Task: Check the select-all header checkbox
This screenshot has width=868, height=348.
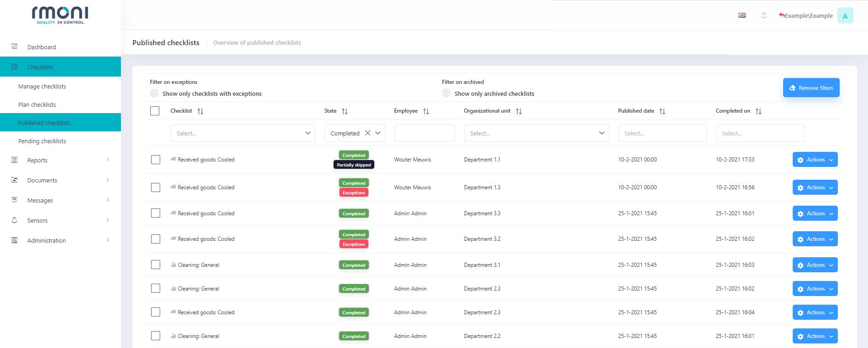Action: pos(155,111)
